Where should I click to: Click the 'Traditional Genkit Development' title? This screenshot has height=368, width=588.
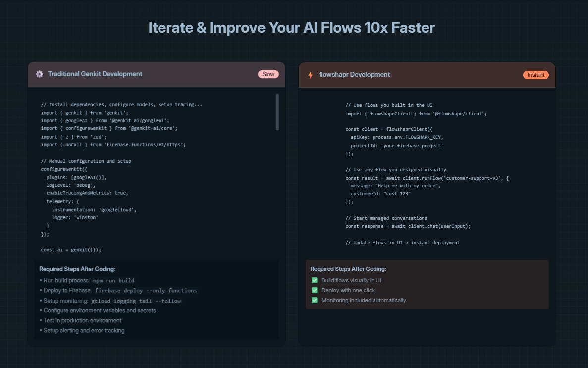click(x=95, y=74)
